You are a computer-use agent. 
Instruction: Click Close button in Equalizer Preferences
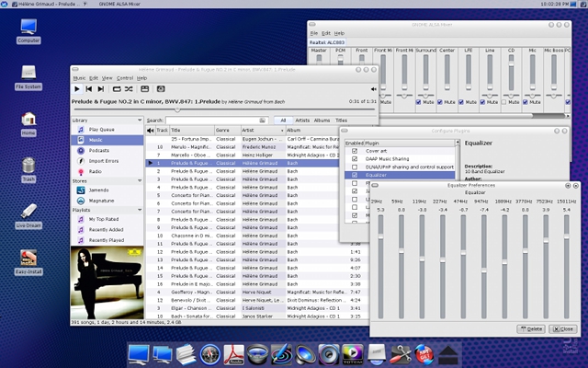563,329
